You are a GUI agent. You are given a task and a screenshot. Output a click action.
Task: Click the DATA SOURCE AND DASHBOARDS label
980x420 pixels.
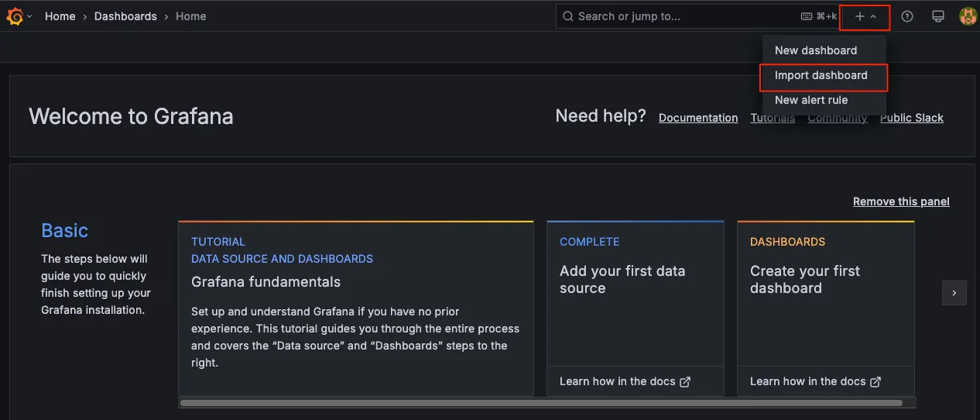coord(282,259)
